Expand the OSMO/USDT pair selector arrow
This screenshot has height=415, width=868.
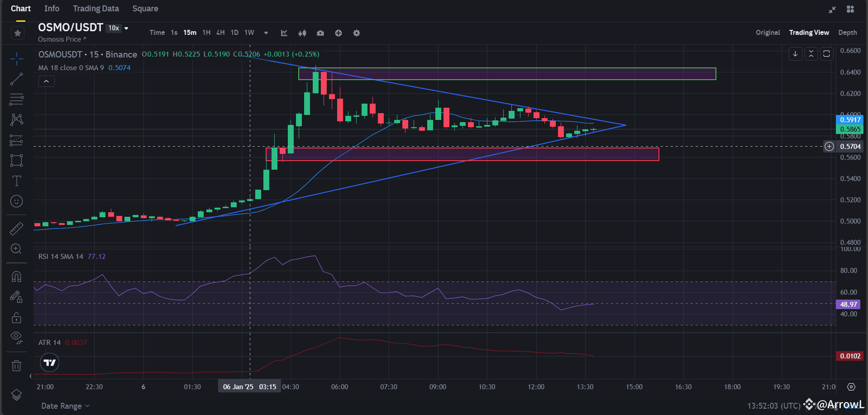coord(126,28)
